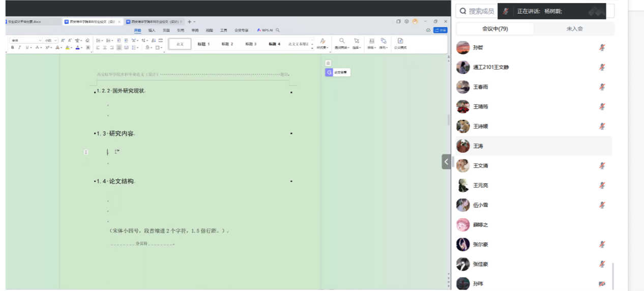Open the font size dropdown 小四
This screenshot has width=644, height=291.
[50, 41]
